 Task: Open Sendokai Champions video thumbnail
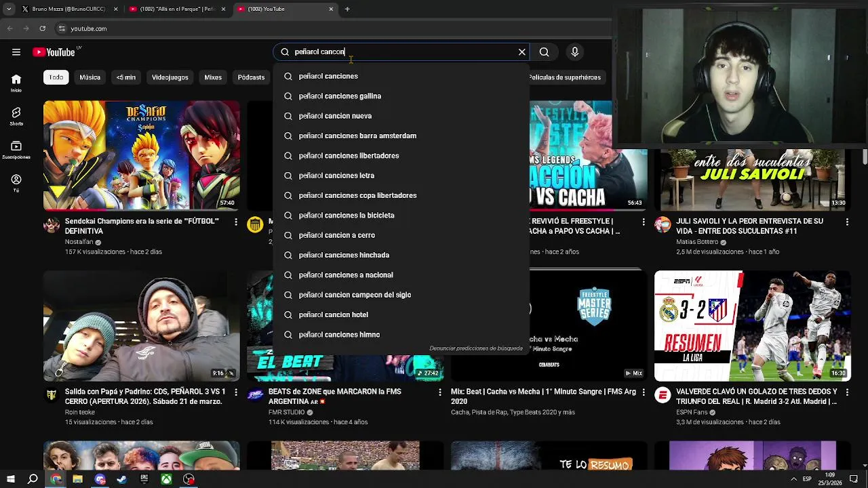[141, 155]
